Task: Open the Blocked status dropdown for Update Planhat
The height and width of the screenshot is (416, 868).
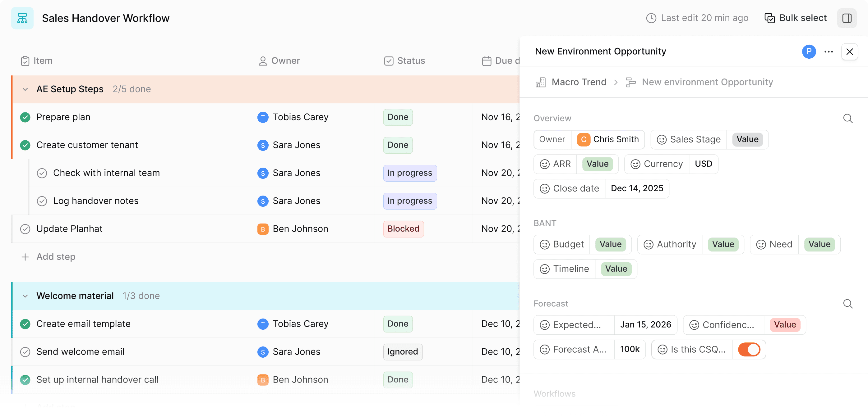Action: coord(403,229)
